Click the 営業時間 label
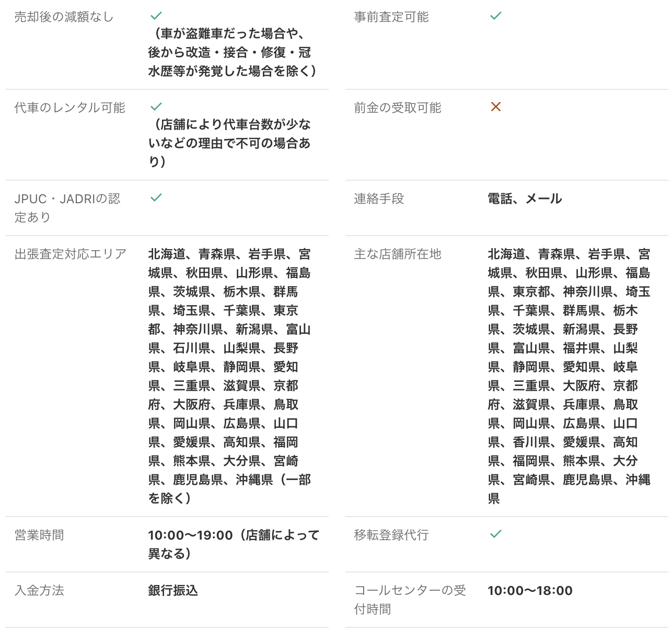The image size is (672, 631). click(39, 535)
